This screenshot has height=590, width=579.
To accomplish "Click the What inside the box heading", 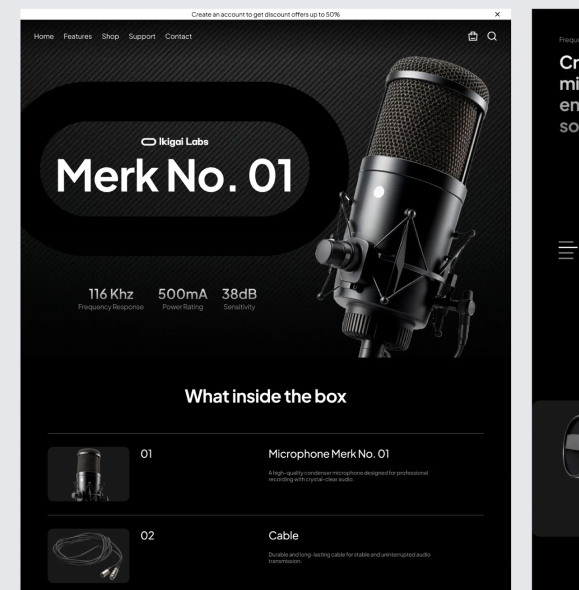I will [265, 396].
